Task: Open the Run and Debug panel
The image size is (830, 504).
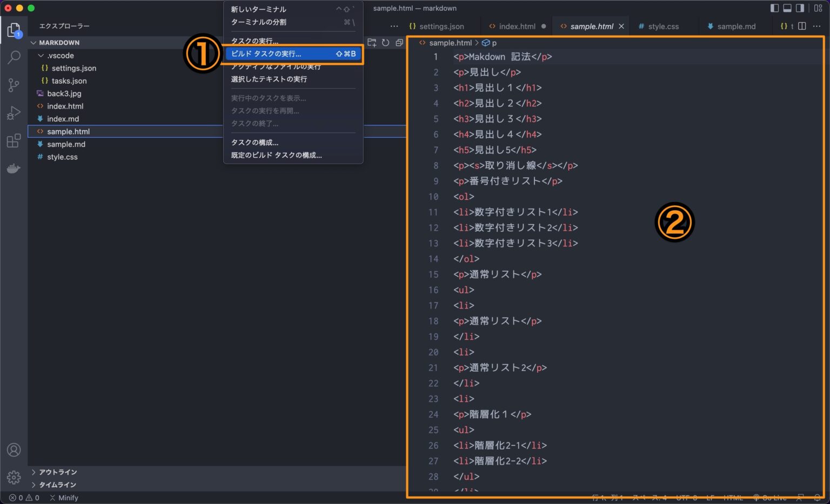Action: tap(14, 112)
